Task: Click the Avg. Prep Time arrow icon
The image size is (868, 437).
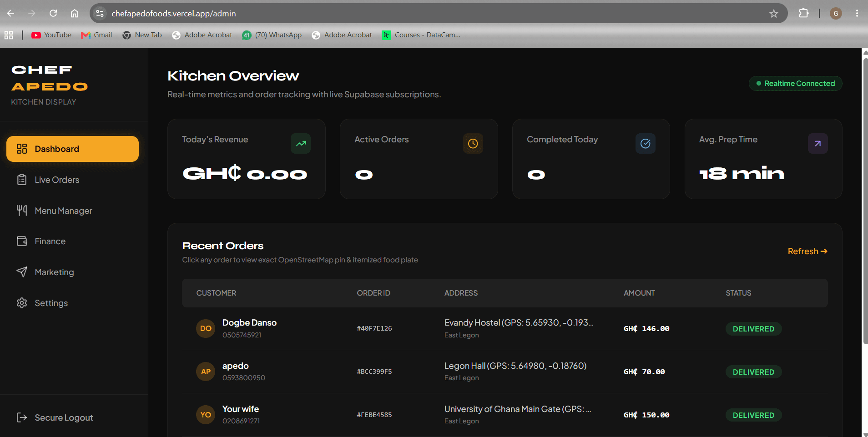Action: tap(818, 144)
